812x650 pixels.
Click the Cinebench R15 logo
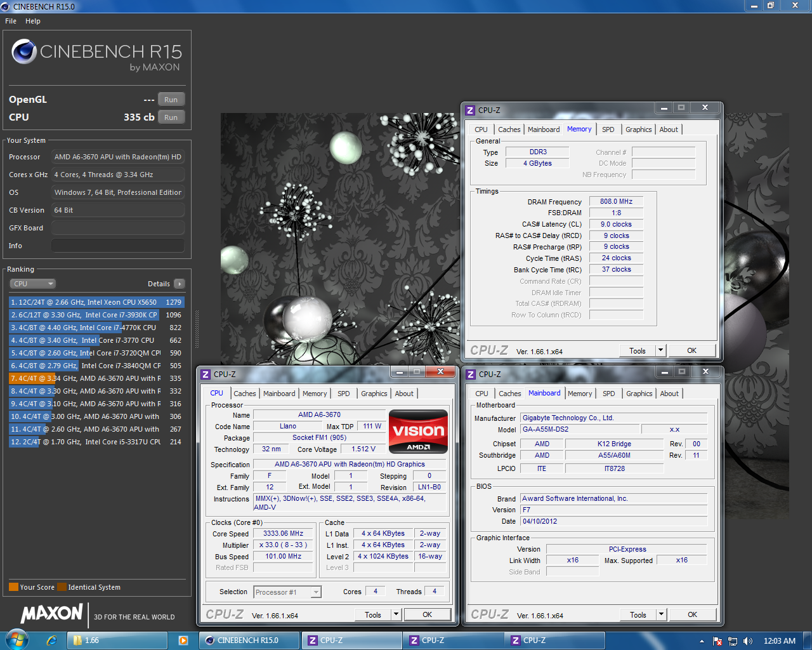96,56
